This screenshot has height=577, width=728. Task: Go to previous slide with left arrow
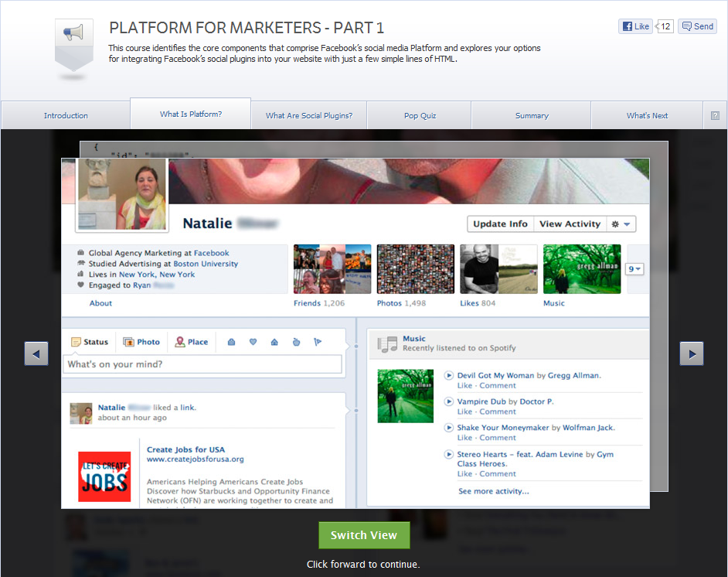(36, 353)
